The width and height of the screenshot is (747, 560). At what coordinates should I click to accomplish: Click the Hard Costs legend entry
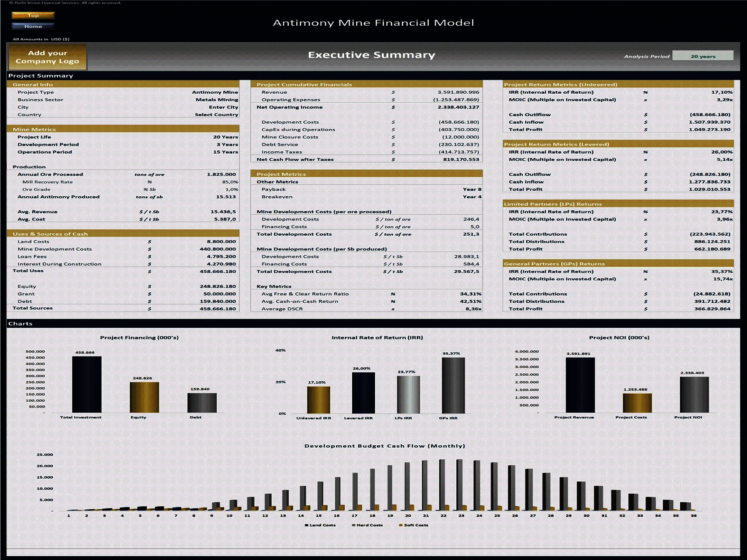click(367, 525)
